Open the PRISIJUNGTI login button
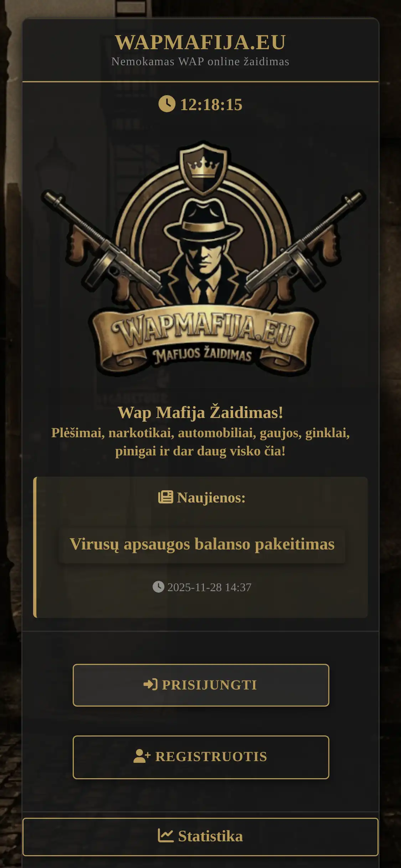Viewport: 401px width, 868px height. pos(201,685)
